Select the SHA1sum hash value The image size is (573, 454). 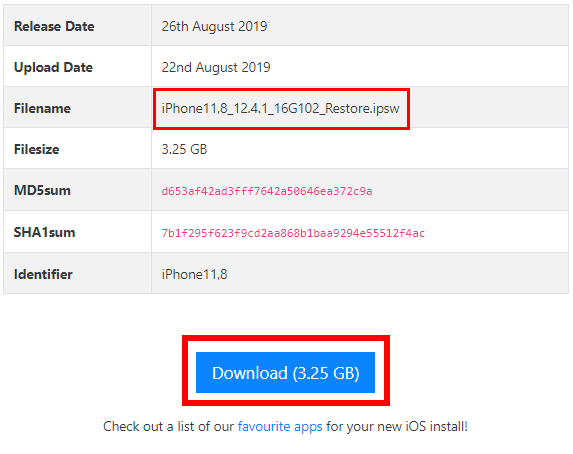293,233
